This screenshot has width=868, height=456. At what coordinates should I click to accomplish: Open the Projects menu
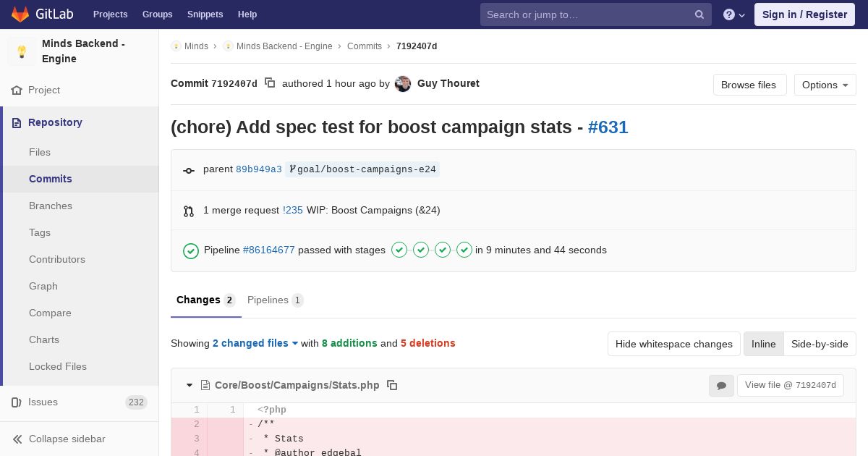coord(110,14)
